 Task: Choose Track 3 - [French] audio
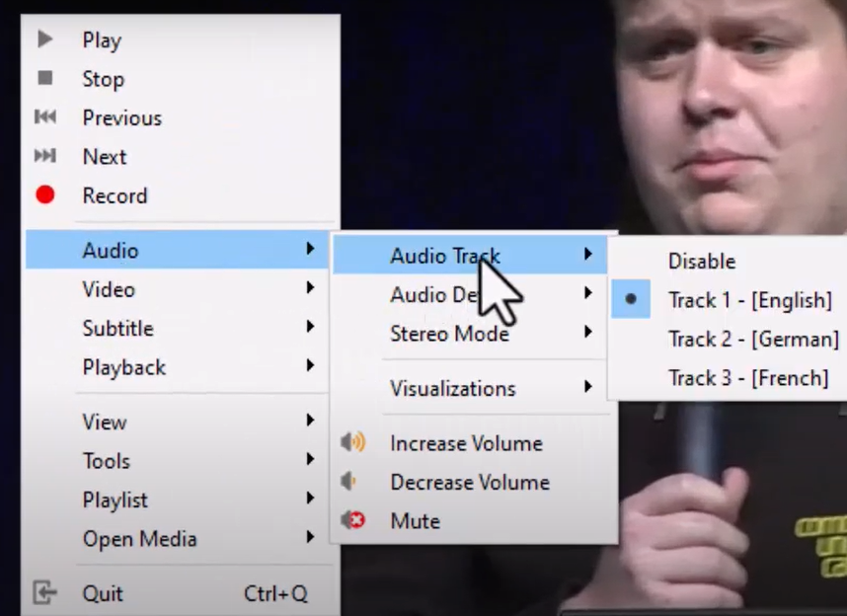(x=747, y=377)
